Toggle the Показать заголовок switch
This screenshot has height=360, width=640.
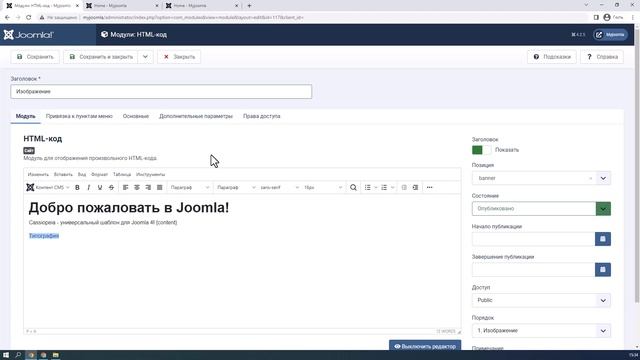[x=482, y=150]
